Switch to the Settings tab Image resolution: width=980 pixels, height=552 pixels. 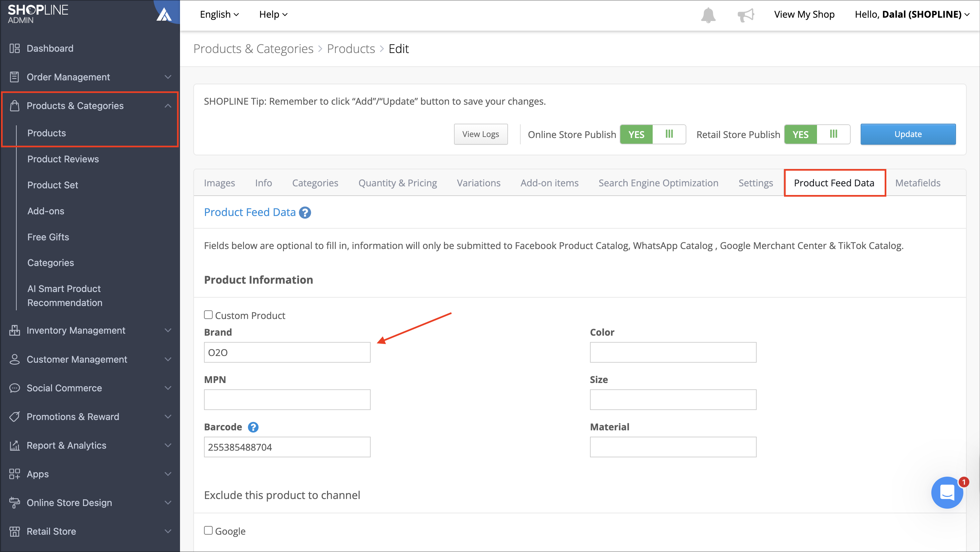(x=756, y=183)
